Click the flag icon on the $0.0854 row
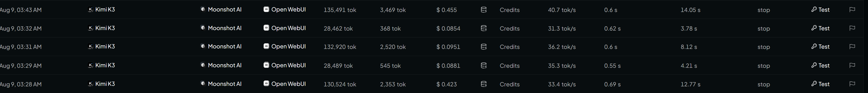Screen dimensions: 868x93 [x=852, y=28]
